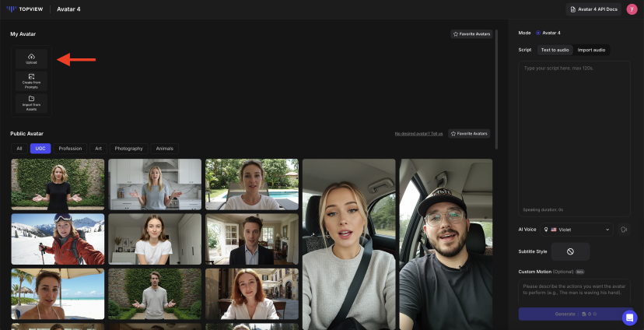Click the 'No desired avatar? Tell us' link
This screenshot has width=644, height=330.
[418, 134]
